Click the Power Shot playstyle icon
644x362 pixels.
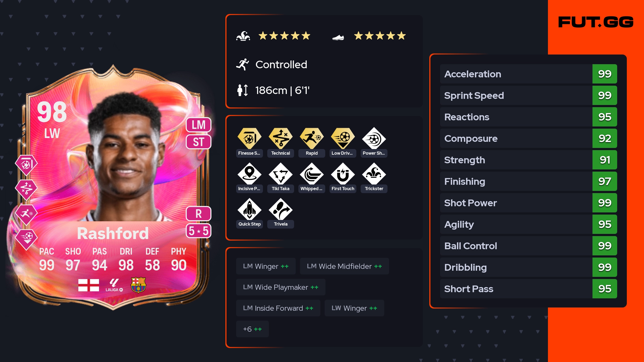click(374, 138)
